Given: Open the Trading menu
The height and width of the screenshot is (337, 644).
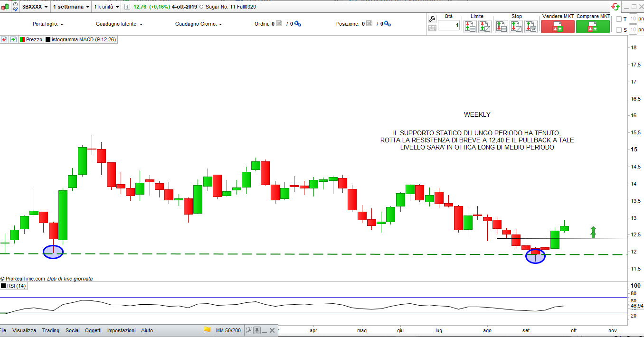Looking at the screenshot, I should (51, 330).
